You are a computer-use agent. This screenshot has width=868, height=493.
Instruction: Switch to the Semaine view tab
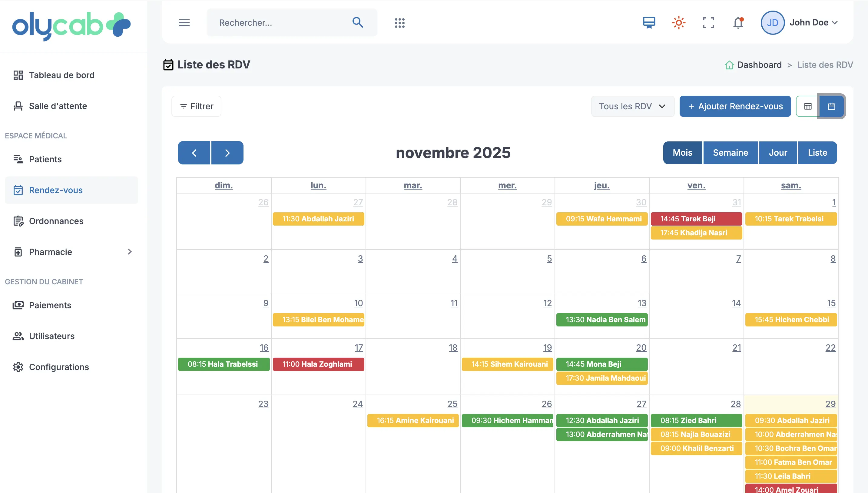730,153
